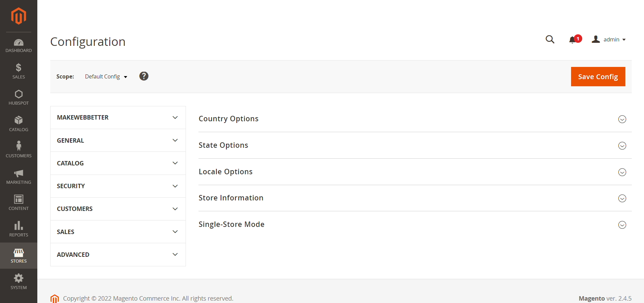644x303 pixels.
Task: Click the scope help question mark icon
Action: point(144,76)
